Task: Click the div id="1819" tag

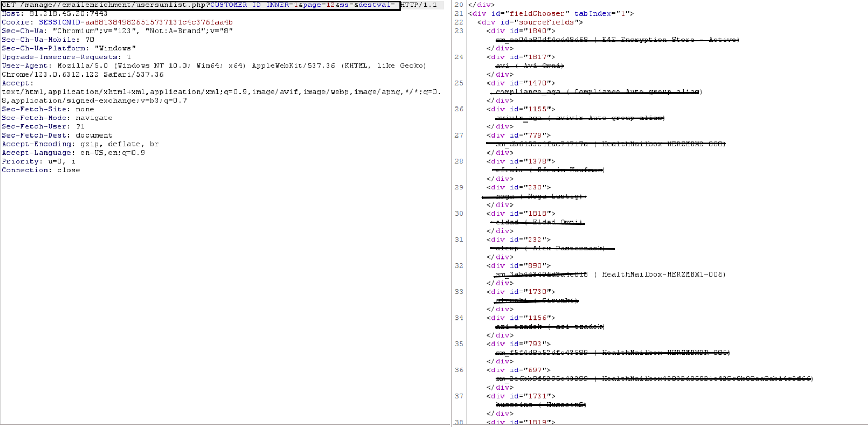Action: point(521,422)
